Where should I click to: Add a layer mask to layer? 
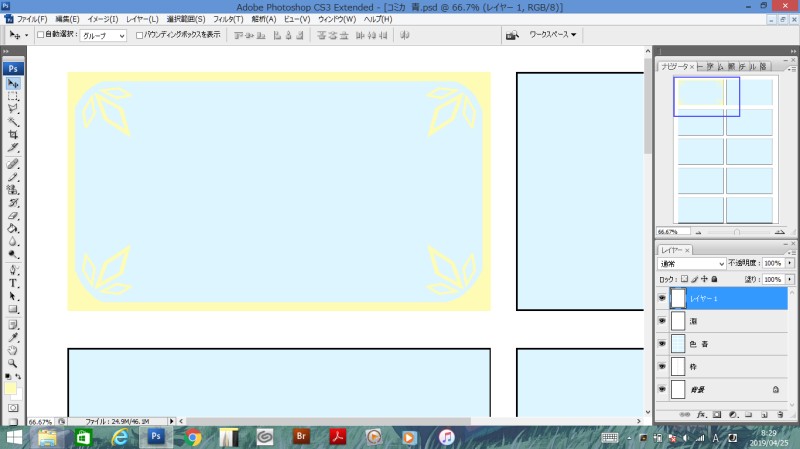[717, 415]
